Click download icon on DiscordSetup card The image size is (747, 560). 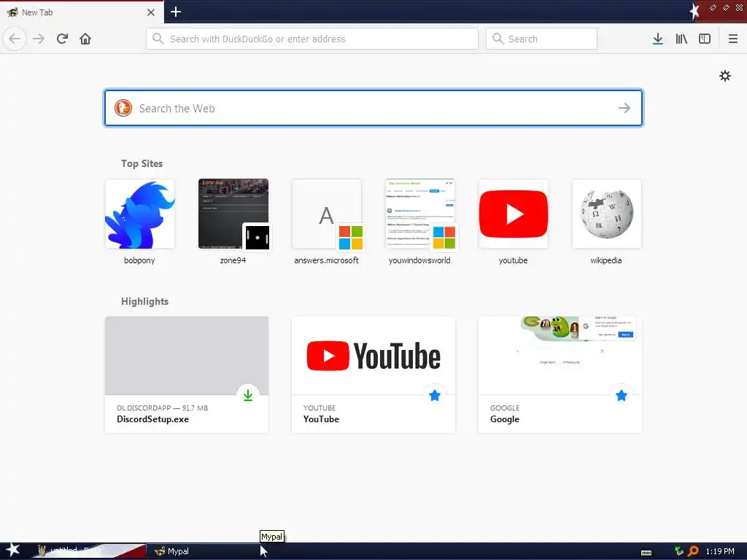(248, 395)
